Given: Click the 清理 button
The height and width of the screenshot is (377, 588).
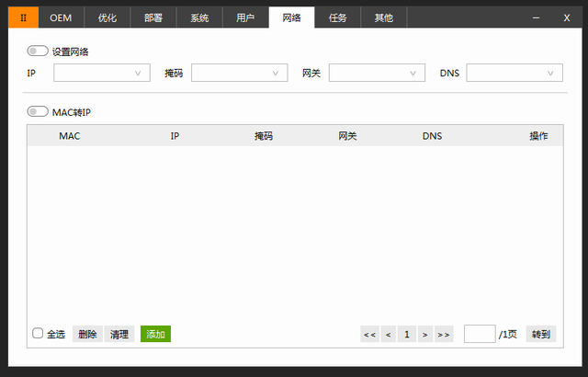Looking at the screenshot, I should pos(119,334).
